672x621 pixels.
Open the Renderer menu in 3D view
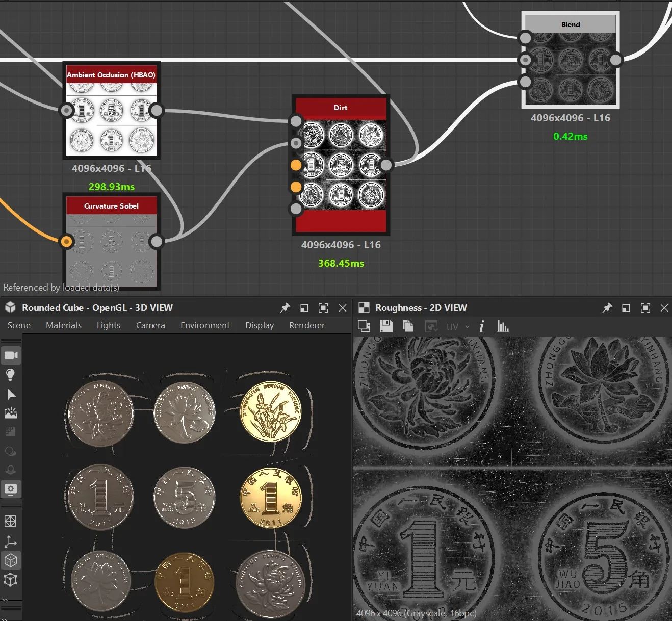[x=307, y=325]
